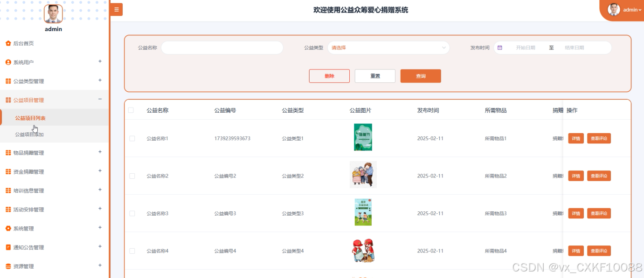This screenshot has height=278, width=644.
Task: Click the 公益编号 value 1739239593673
Action: click(x=232, y=138)
